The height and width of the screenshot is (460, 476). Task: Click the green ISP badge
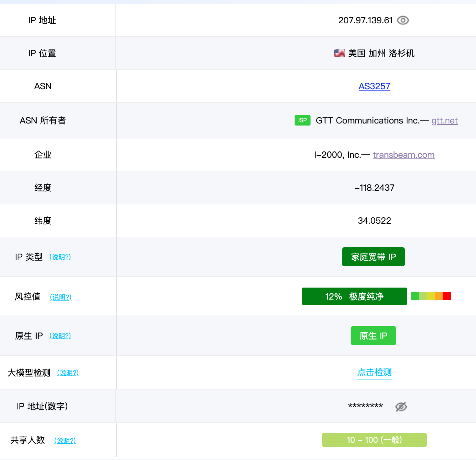(x=303, y=120)
